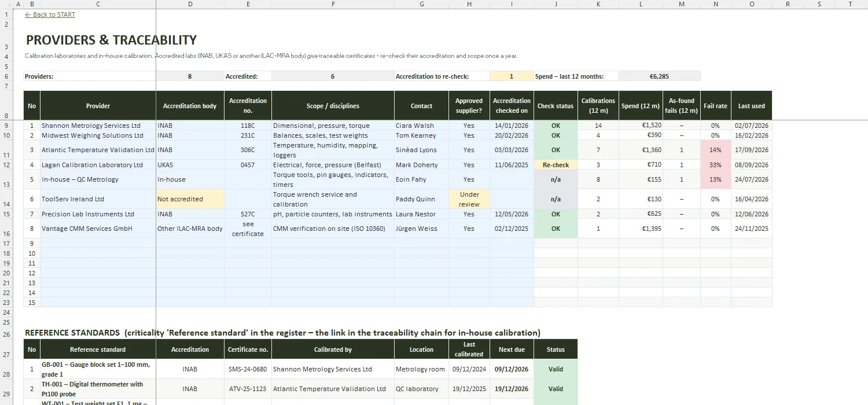Click the Scope / disciplines header cell
This screenshot has width=868, height=405.
pos(333,106)
